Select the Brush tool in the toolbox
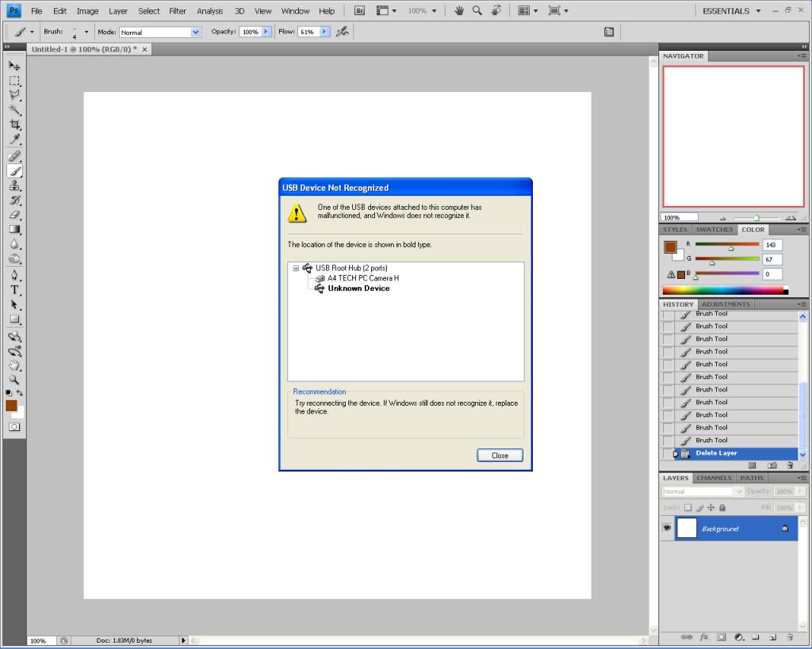The height and width of the screenshot is (649, 812). 14,171
